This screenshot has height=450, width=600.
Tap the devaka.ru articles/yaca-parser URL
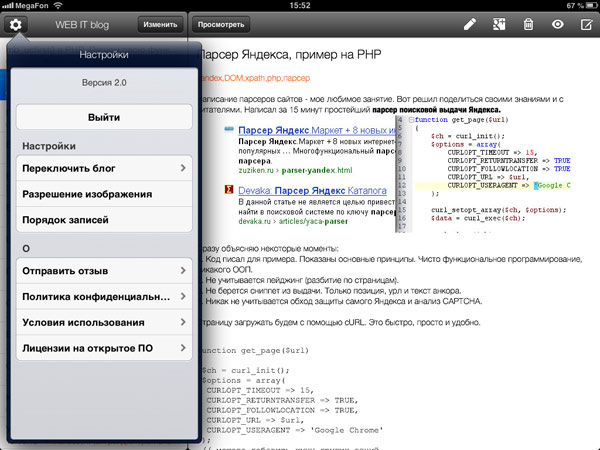click(293, 221)
